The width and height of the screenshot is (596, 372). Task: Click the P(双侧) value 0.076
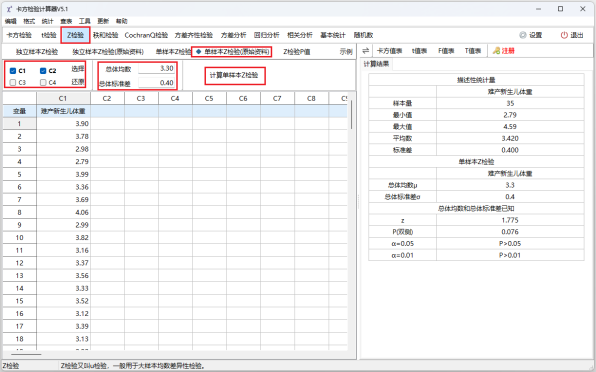click(510, 232)
